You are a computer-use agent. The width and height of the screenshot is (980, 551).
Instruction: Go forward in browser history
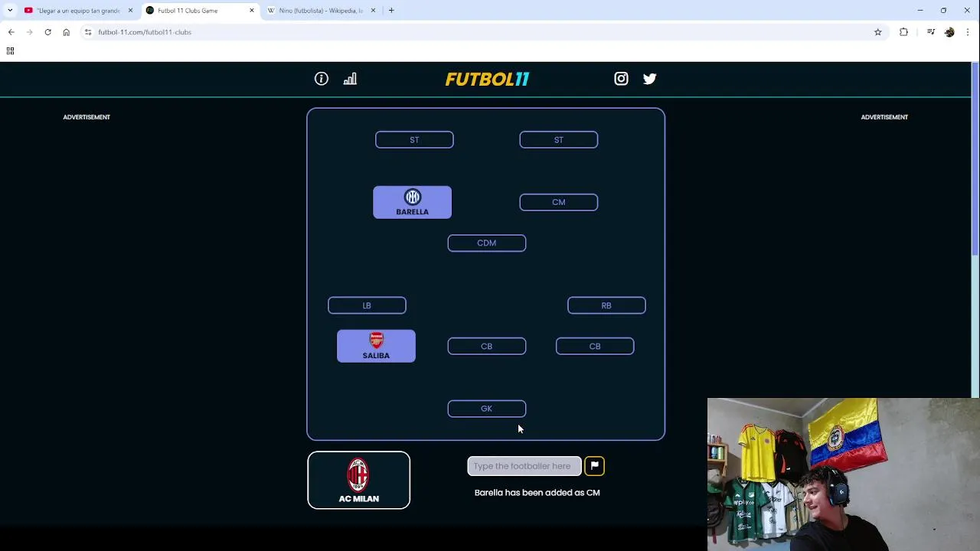[x=29, y=32]
